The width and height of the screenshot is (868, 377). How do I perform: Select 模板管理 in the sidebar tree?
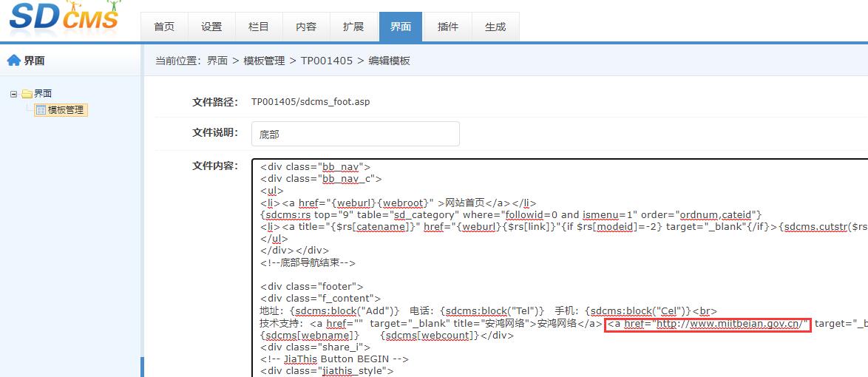[66, 110]
